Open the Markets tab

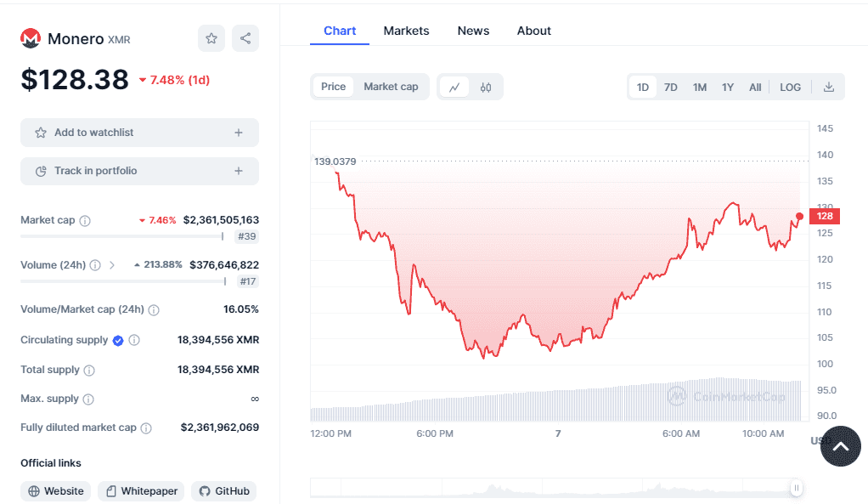click(406, 31)
